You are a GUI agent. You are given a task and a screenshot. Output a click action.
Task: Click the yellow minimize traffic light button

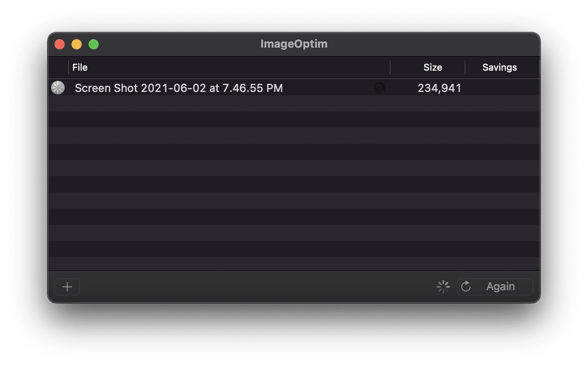[x=77, y=44]
